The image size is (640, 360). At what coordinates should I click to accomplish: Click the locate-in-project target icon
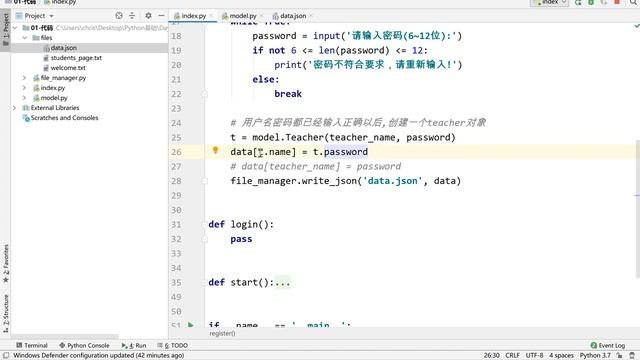click(x=119, y=16)
